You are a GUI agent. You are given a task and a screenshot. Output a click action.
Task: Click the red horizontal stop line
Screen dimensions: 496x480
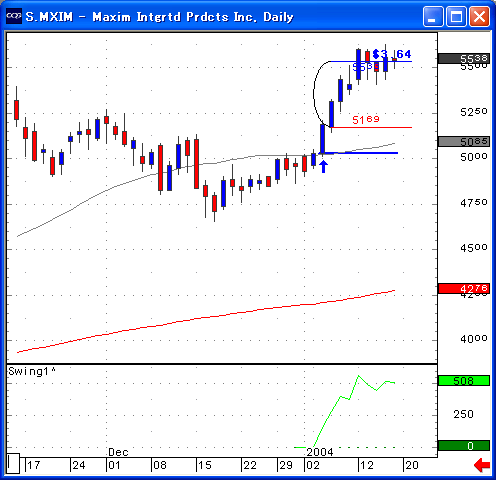372,127
